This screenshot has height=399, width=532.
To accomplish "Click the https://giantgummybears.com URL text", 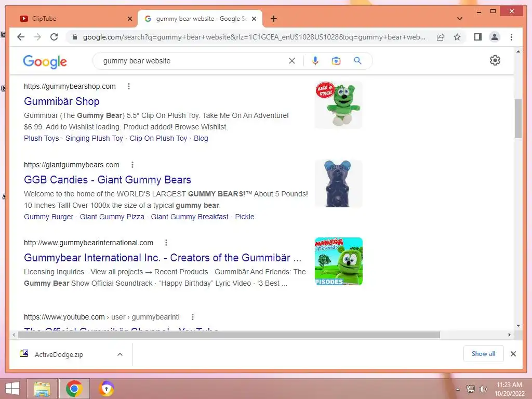I will pos(72,165).
